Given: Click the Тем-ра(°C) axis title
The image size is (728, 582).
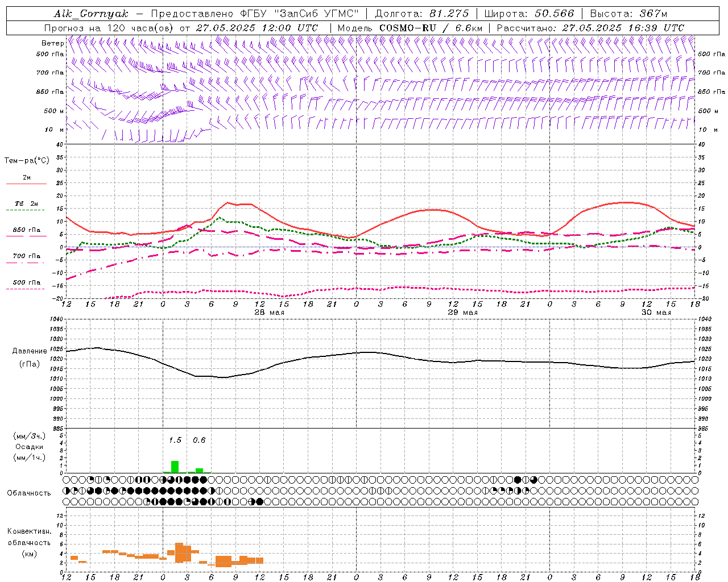Looking at the screenshot, I should point(27,161).
